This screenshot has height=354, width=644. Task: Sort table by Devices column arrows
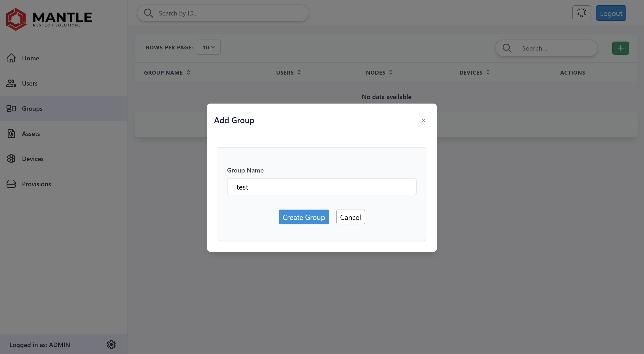point(488,72)
